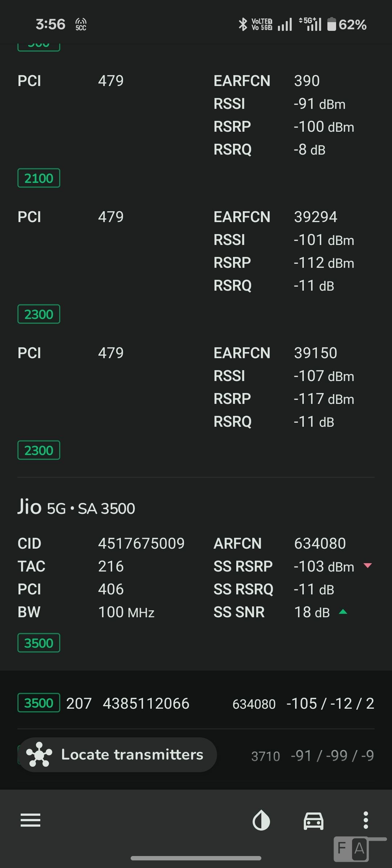Open the three-dot overflow menu
This screenshot has width=392, height=868.
366,820
